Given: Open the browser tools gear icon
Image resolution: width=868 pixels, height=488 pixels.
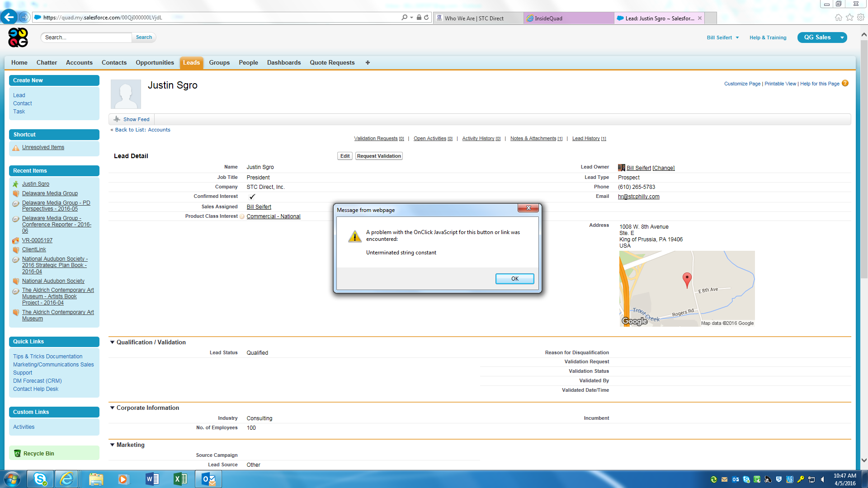Looking at the screenshot, I should coord(861,18).
